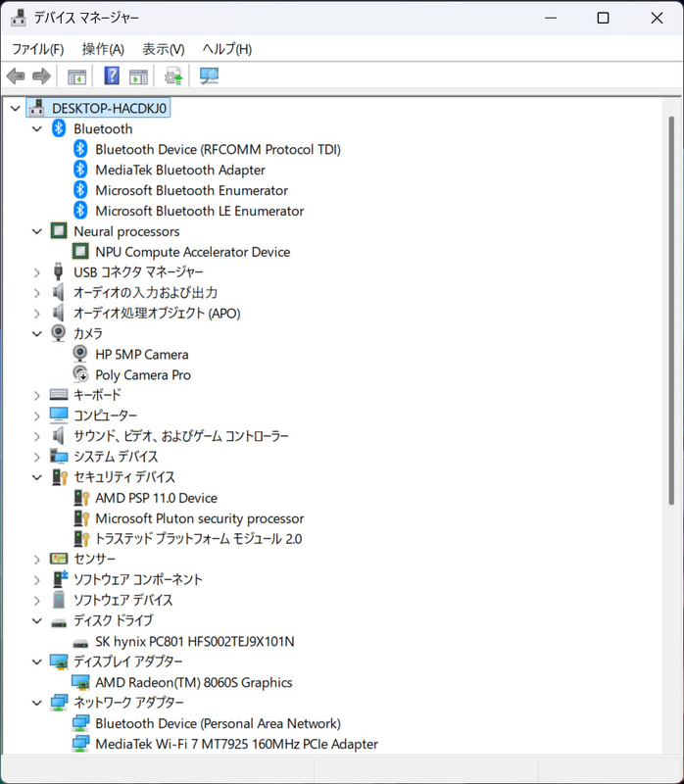Viewport: 684px width, 784px height.
Task: Click the コンピューター monitor icon
Action: [59, 415]
